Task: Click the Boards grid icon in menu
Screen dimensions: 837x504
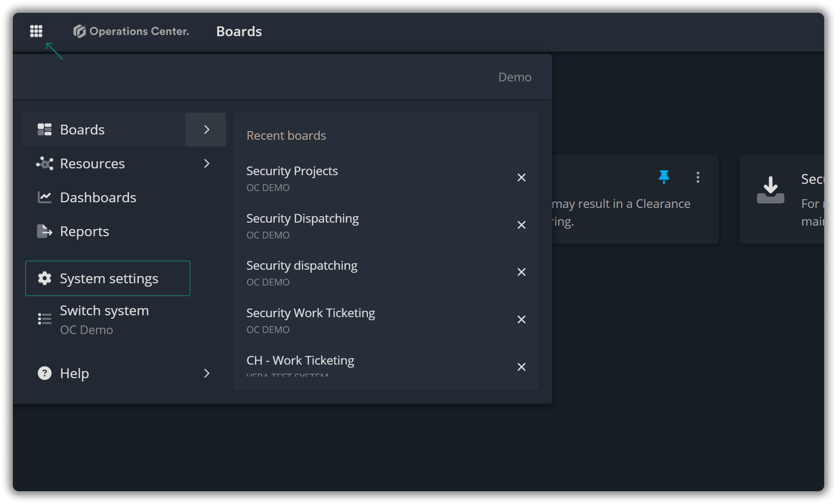Action: click(x=44, y=129)
